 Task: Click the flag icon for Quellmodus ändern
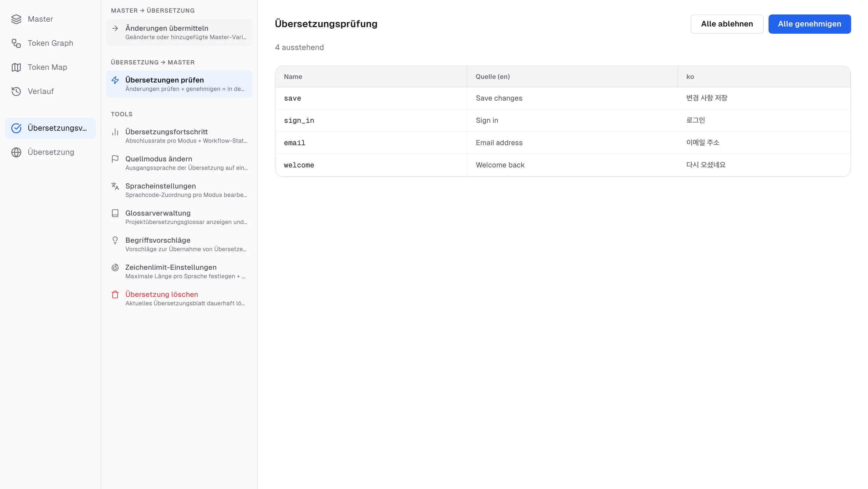coord(115,159)
